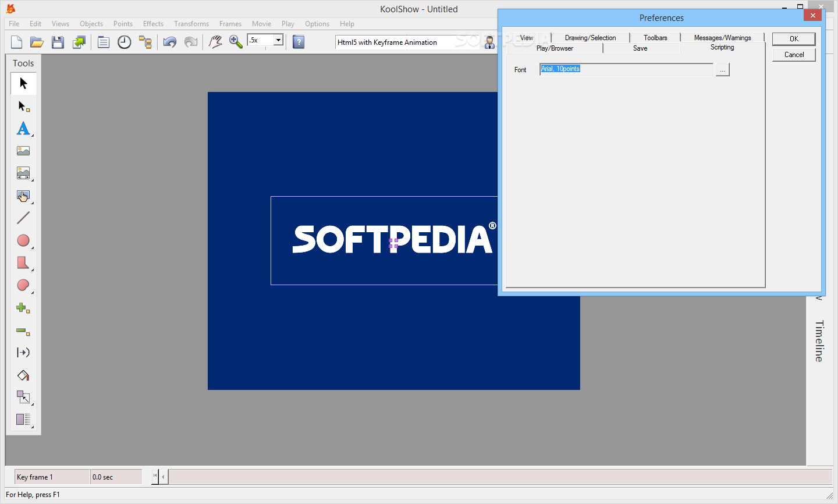The height and width of the screenshot is (504, 838).
Task: Choose the button hand-click tool
Action: click(x=23, y=196)
